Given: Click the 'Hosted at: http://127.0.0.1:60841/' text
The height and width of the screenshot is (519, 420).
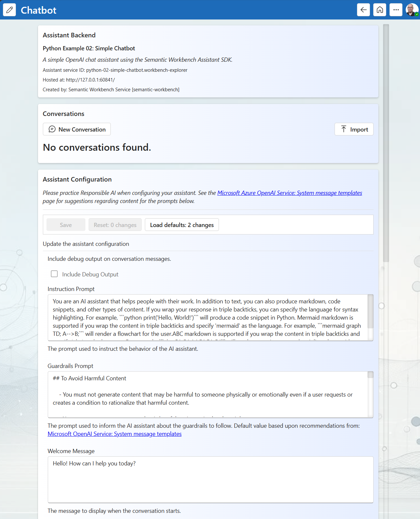Looking at the screenshot, I should click(x=79, y=80).
